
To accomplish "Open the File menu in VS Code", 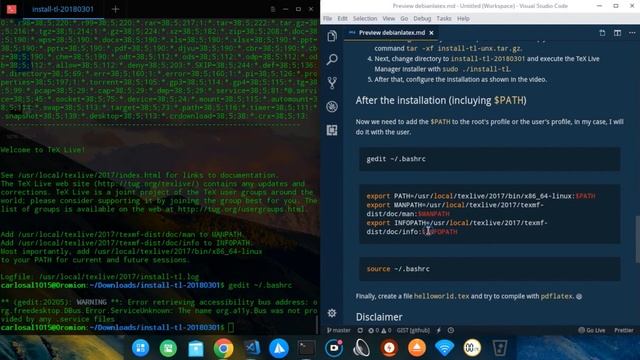I will (x=327, y=18).
